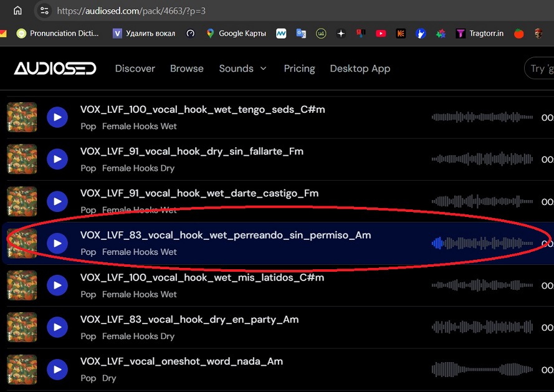Open the Desktop App page
This screenshot has width=554, height=392.
point(360,68)
